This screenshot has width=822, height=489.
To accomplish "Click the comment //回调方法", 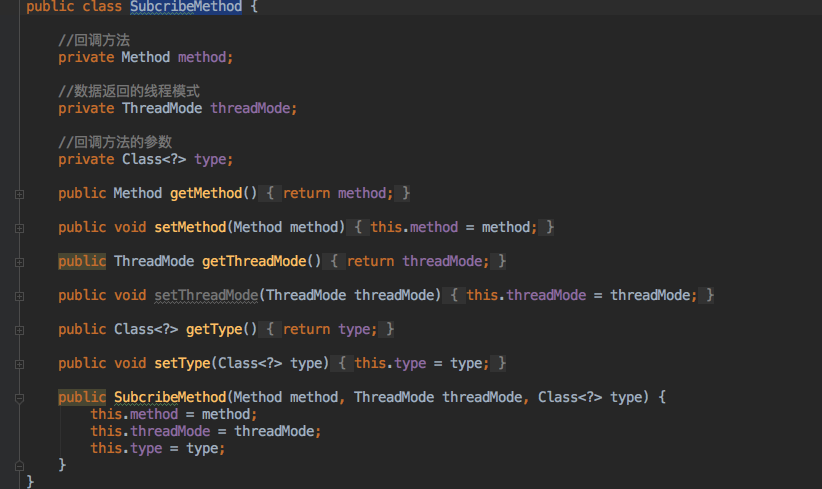I will (94, 40).
